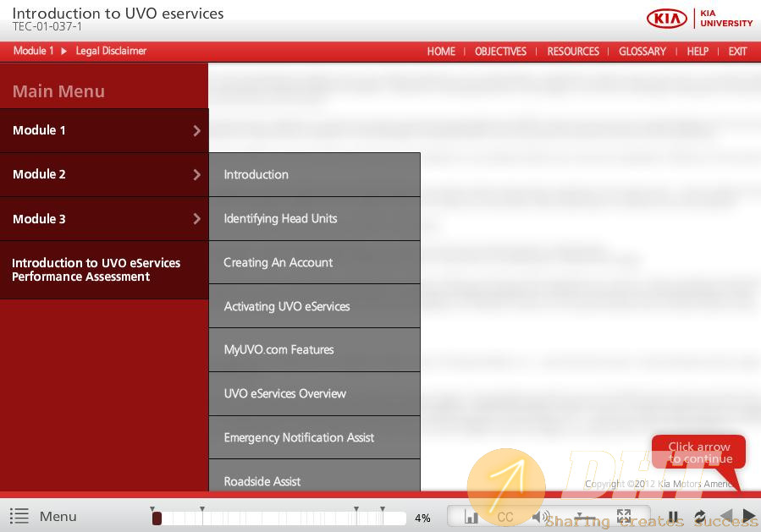761x532 pixels.
Task: Select Emergency Notification Assist lesson
Action: (315, 437)
